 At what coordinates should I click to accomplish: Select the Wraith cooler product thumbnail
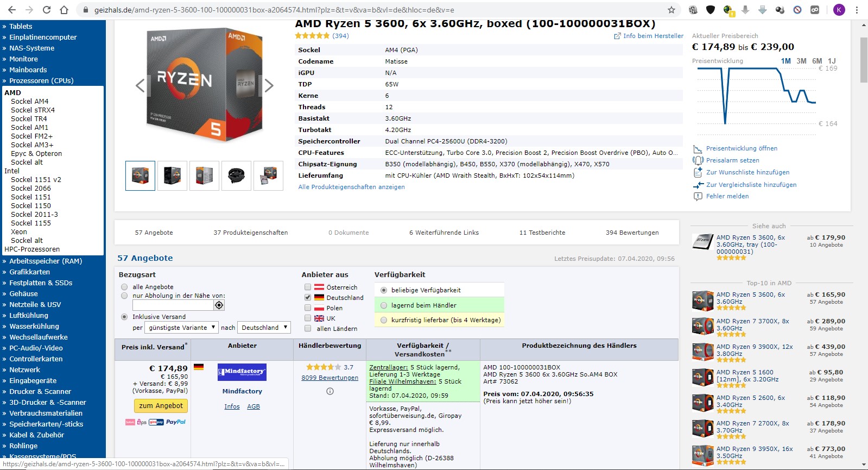[236, 176]
